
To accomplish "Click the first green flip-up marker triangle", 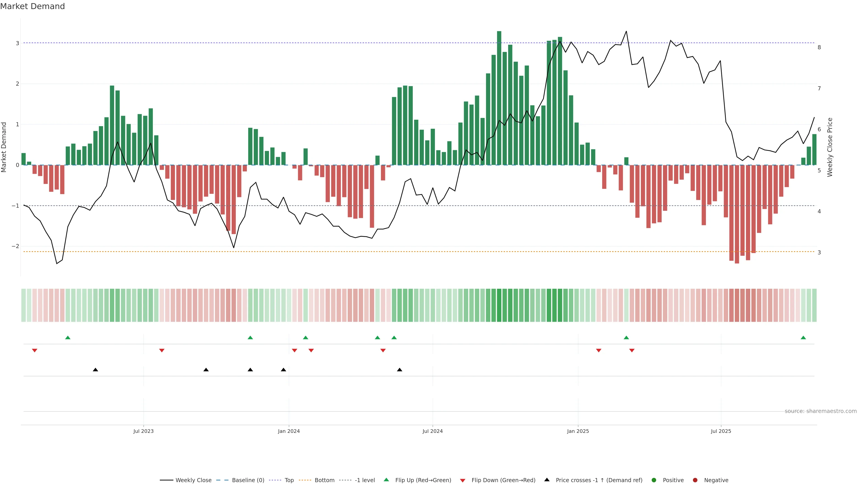I will [68, 338].
